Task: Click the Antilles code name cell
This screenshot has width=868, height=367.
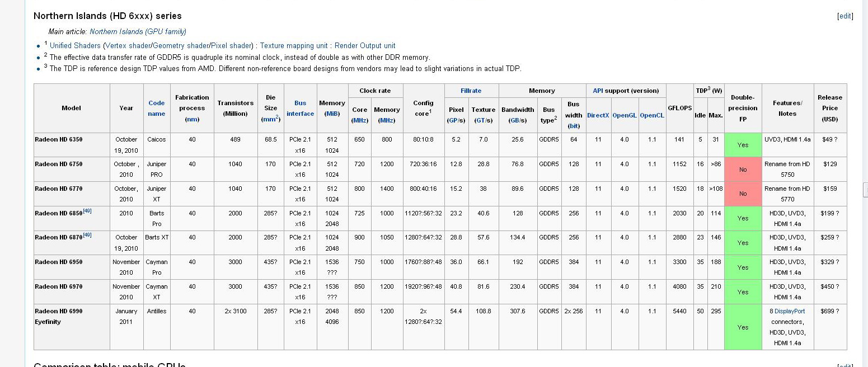Action: tap(157, 327)
